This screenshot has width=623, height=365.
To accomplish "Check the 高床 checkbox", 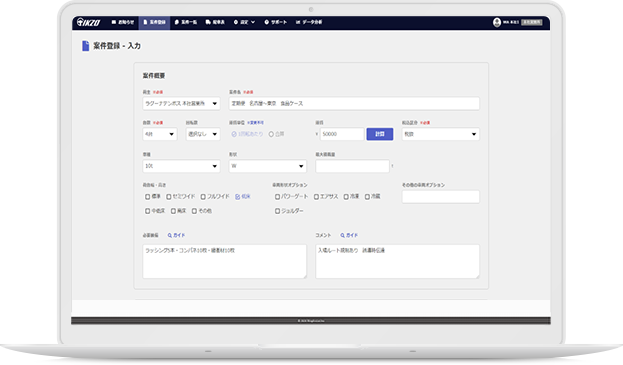I will coord(173,211).
